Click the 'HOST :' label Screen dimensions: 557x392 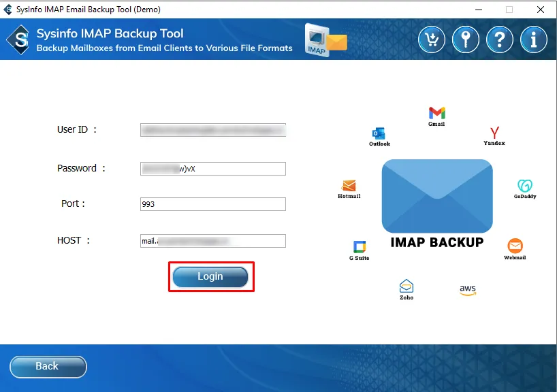point(73,240)
